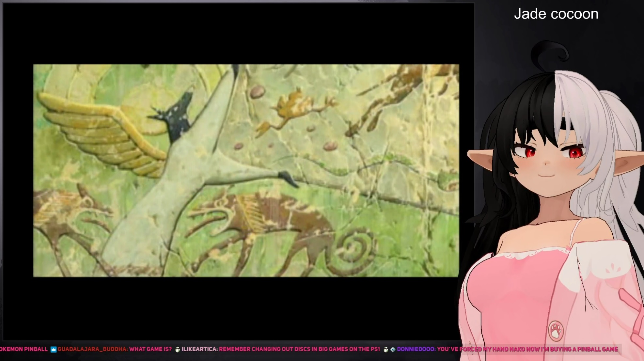Click the first badge icon before DONNIEDOOO
Screen dimensions: 644x361
tap(386, 349)
